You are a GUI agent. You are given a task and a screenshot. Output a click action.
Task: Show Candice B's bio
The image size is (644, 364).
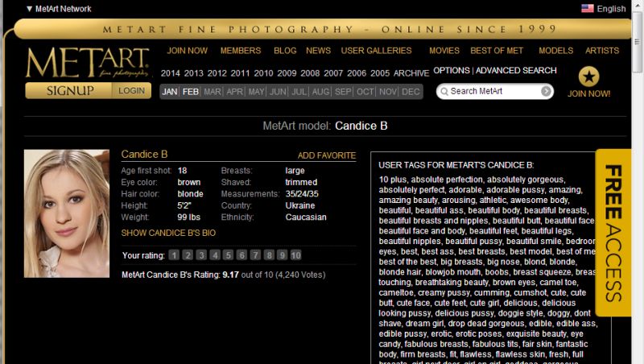[x=168, y=233]
